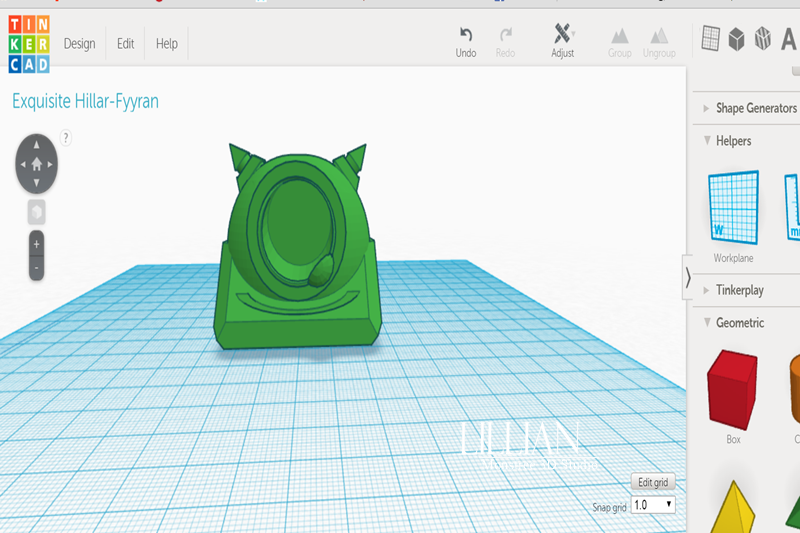Orbit view down with bottom arrow

(x=36, y=183)
